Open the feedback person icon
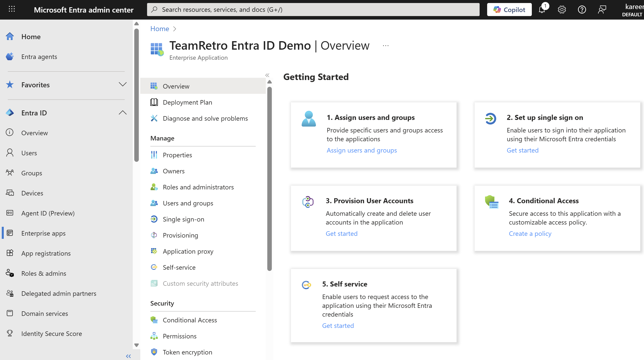 [602, 10]
